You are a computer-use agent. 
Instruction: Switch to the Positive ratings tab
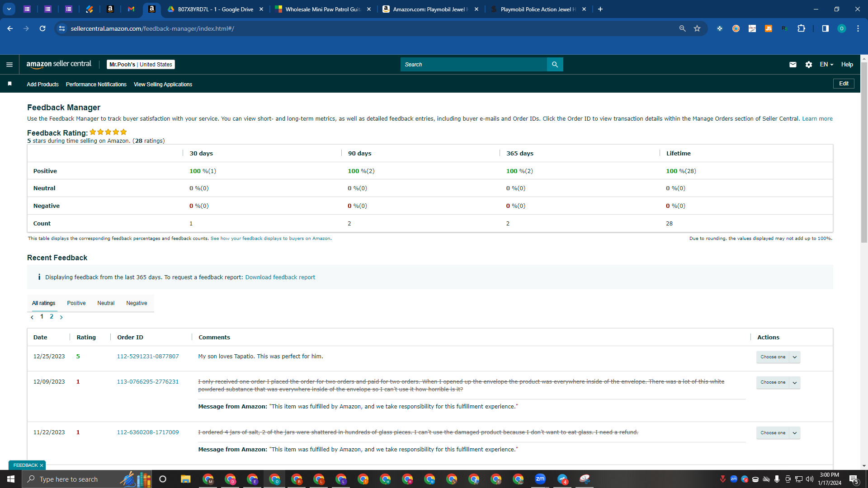click(76, 303)
